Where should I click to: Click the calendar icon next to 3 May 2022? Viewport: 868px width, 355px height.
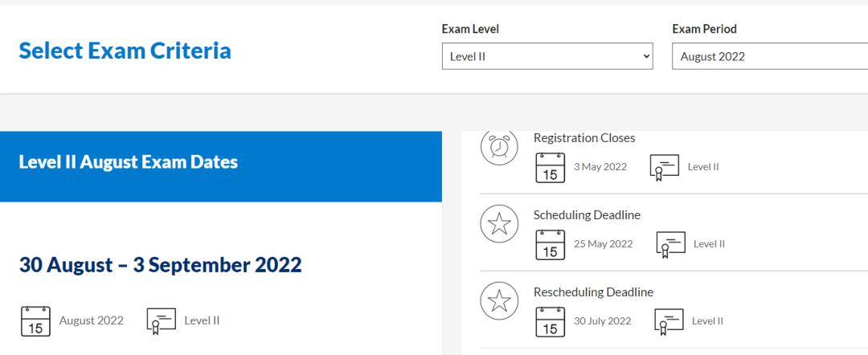550,167
